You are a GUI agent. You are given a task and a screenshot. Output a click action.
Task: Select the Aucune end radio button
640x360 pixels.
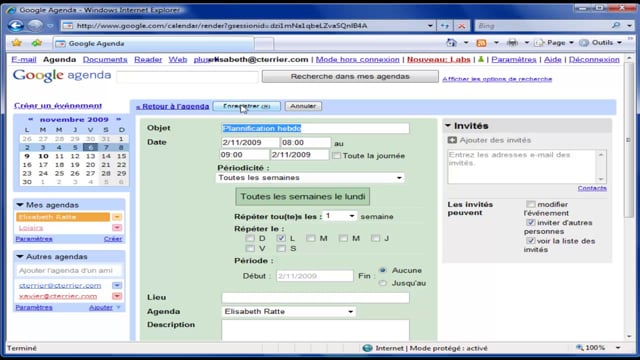point(382,270)
